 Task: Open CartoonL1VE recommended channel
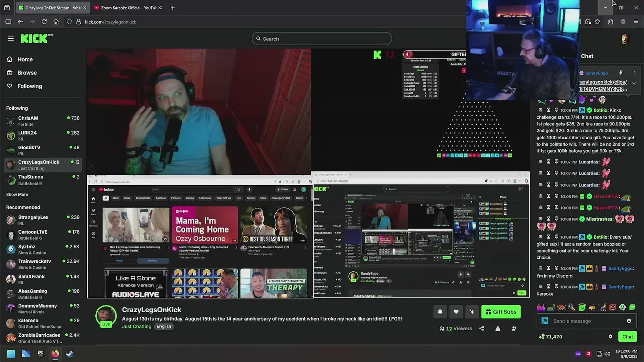point(43,235)
